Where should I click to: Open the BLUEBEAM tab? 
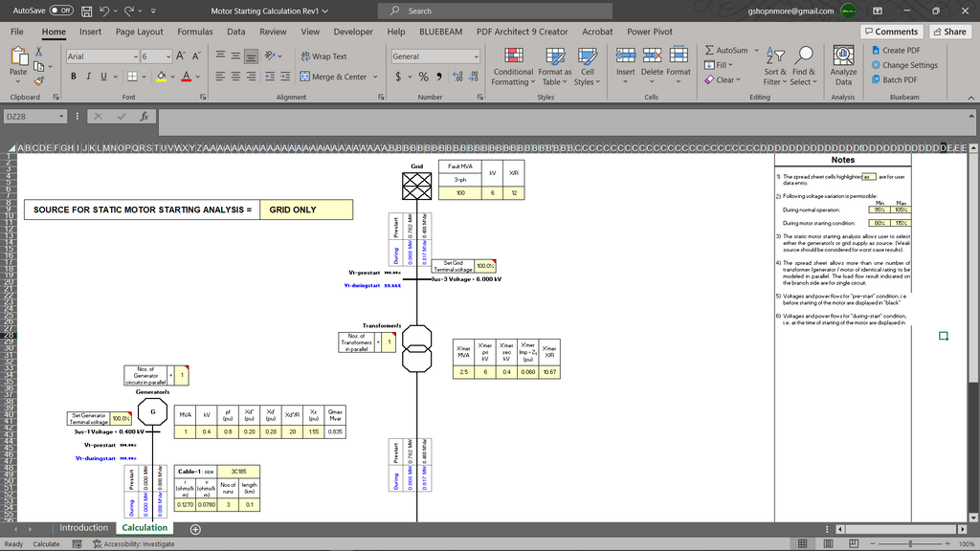[x=440, y=32]
